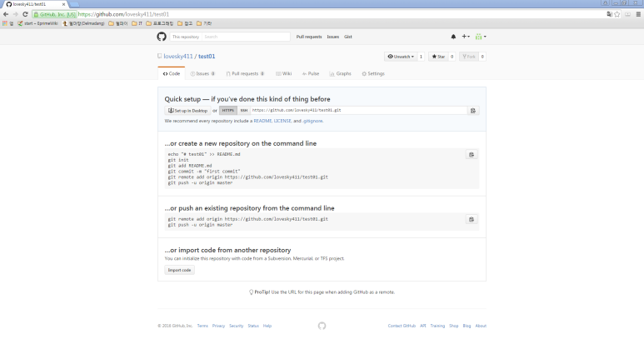The height and width of the screenshot is (349, 644).
Task: Open the Gist link in header
Action: coord(348,37)
